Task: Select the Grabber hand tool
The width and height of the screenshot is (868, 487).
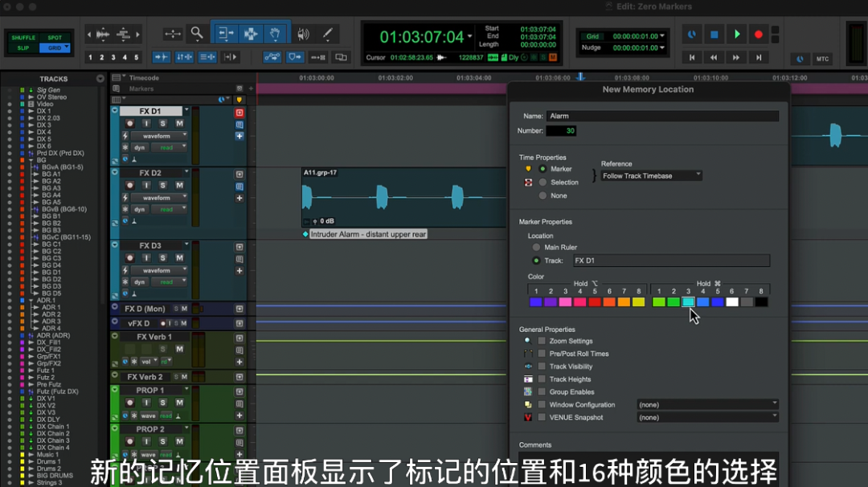Action: click(274, 34)
